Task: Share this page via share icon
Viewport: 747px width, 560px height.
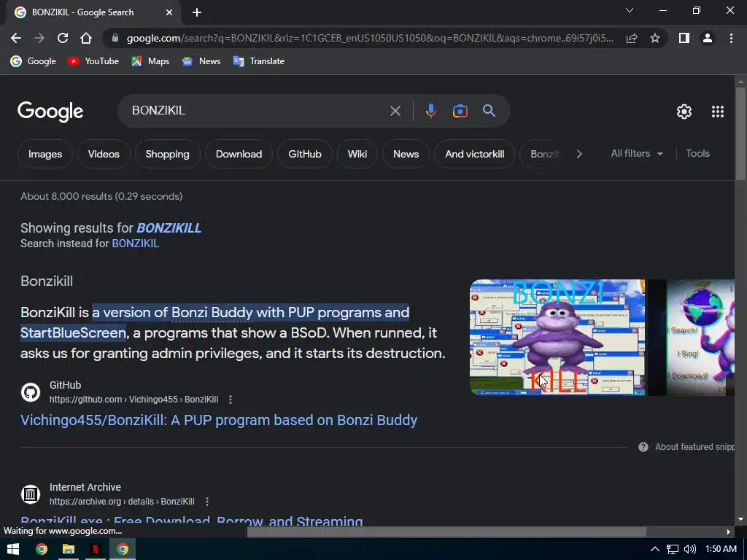Action: tap(632, 38)
